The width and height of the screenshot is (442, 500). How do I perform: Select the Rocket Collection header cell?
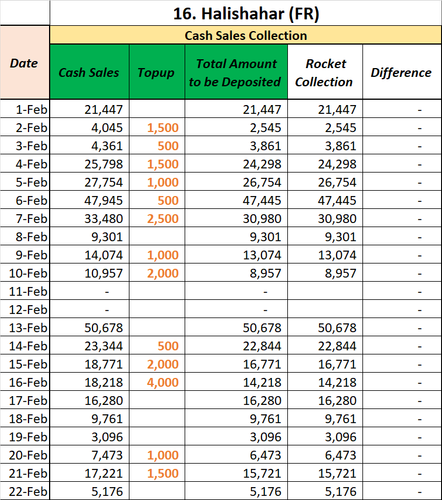[x=325, y=72]
